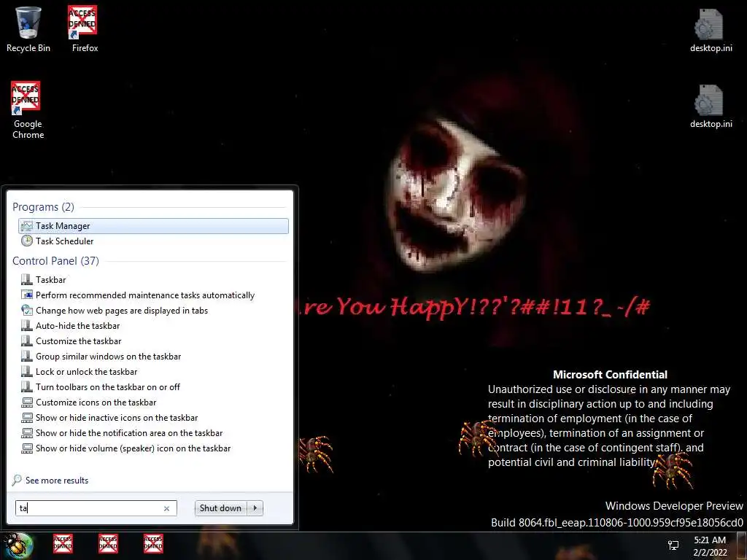This screenshot has height=560, width=747.
Task: Open the network icon in system tray
Action: (673, 545)
